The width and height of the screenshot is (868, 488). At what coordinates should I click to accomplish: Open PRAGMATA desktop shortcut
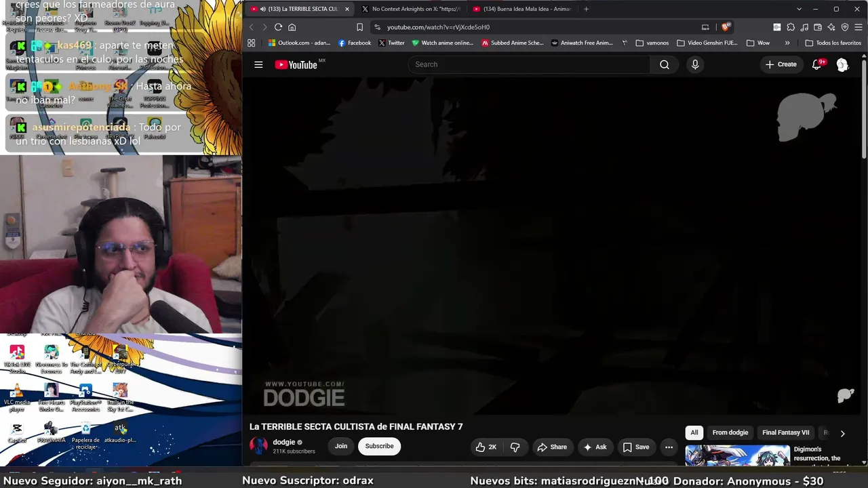tap(51, 432)
